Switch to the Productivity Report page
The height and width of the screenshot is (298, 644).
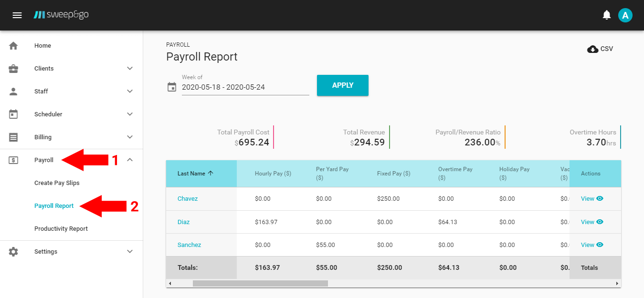click(x=61, y=228)
